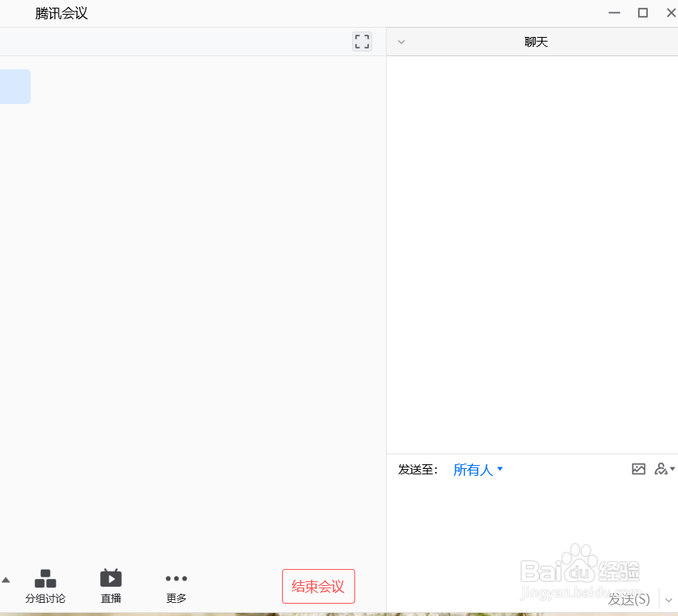Switch to the 聊天 chat tab

(536, 42)
